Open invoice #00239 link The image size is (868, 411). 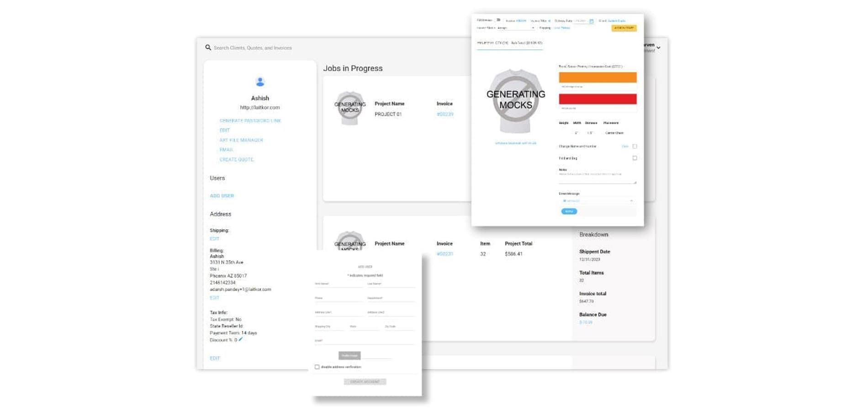point(445,114)
